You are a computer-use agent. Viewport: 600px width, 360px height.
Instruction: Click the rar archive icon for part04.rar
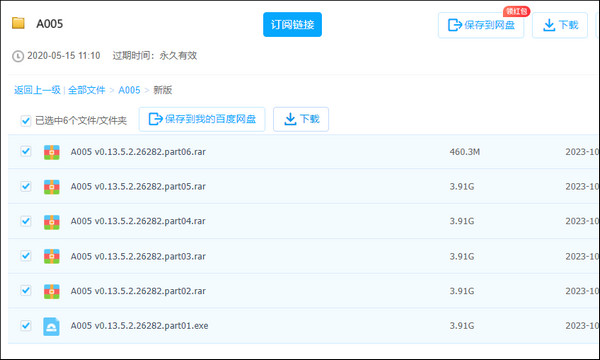tap(51, 222)
